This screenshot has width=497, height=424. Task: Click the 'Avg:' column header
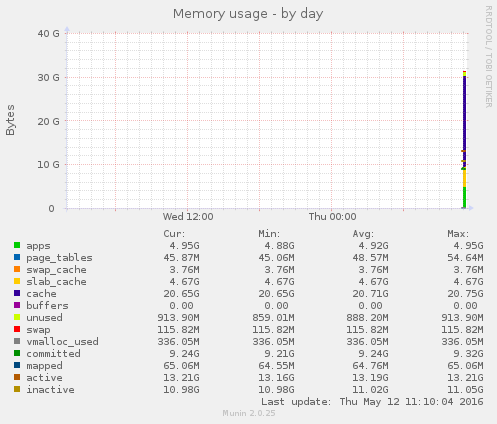coord(363,234)
